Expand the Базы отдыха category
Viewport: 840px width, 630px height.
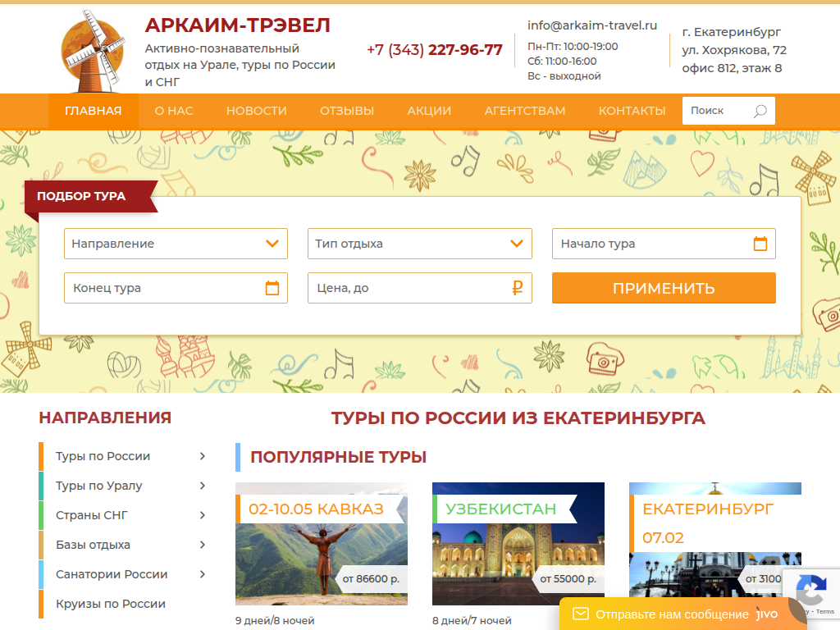(x=201, y=544)
